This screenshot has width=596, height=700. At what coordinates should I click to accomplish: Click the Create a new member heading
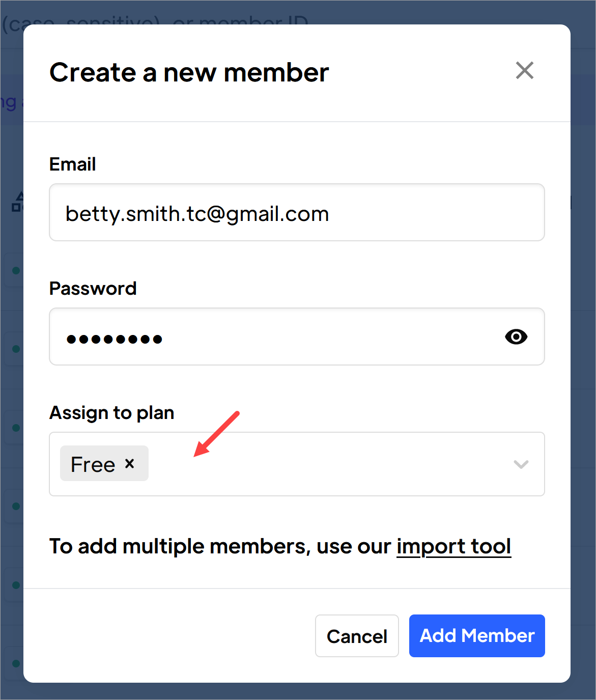pyautogui.click(x=189, y=72)
